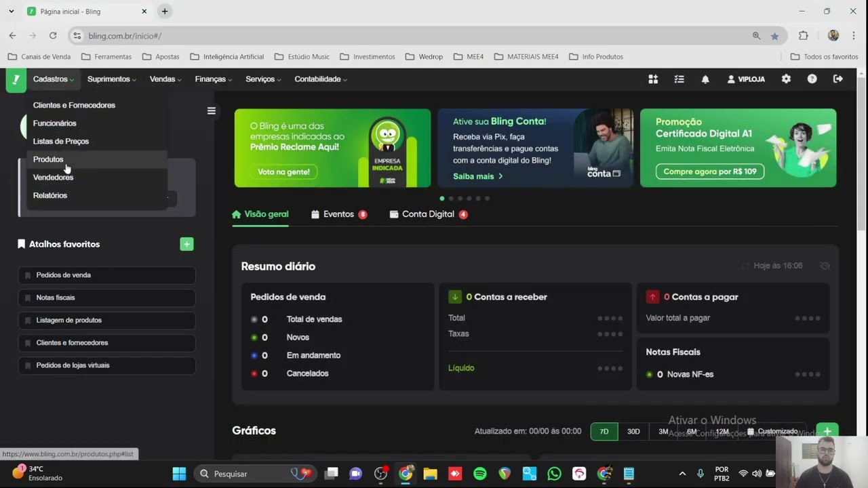Reload the page
This screenshot has width=868, height=488.
pyautogui.click(x=53, y=36)
